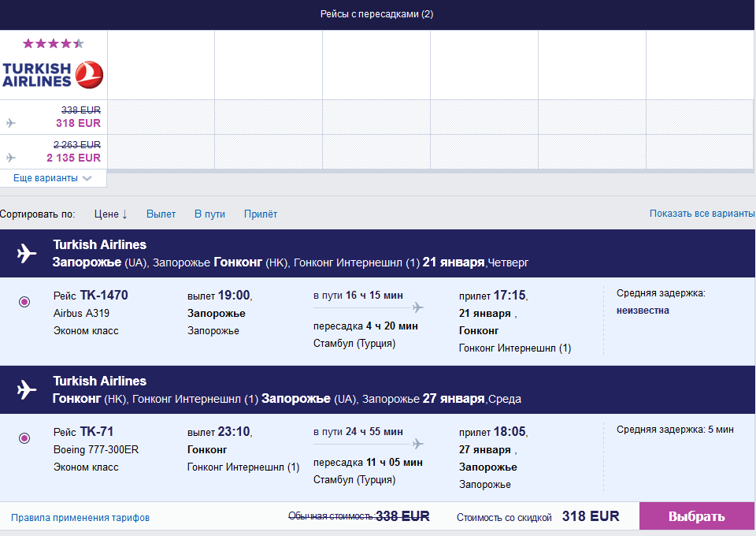Click the plane icon beside 318 EUR

click(x=10, y=123)
